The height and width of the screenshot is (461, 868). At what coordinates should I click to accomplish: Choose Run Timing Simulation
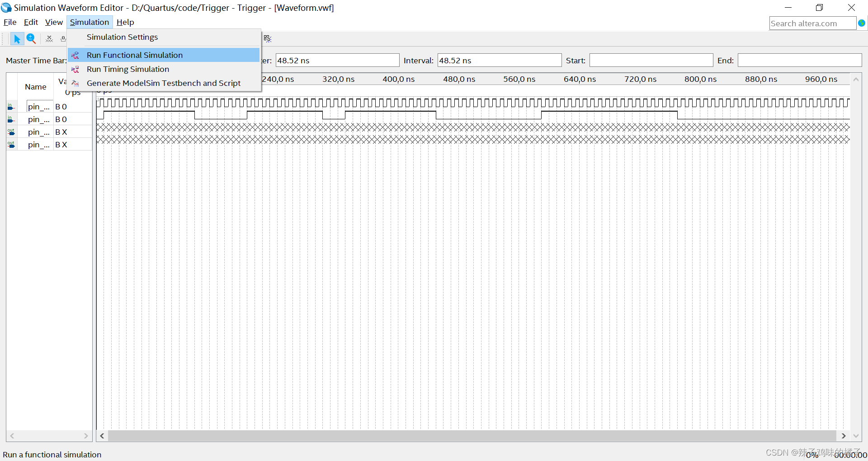click(x=164, y=69)
